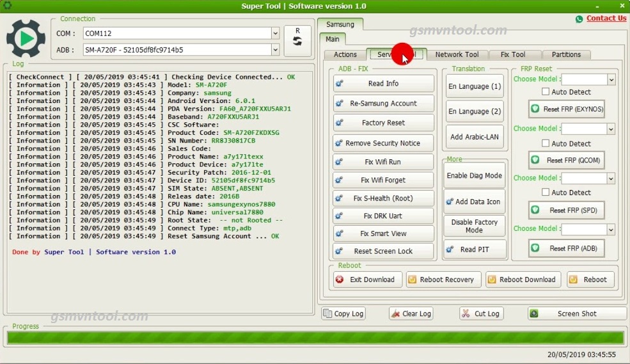Open Choose Model dropdown for QCOM
This screenshot has width=630, height=364.
[x=611, y=129]
